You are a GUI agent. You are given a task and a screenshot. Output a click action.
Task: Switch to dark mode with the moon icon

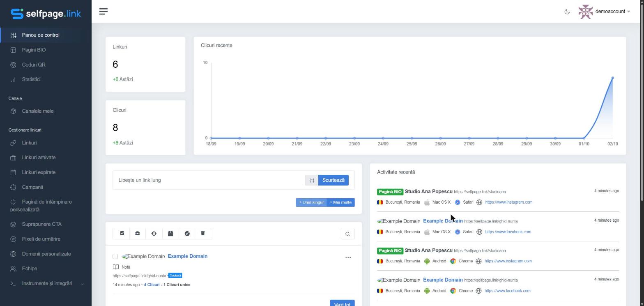[x=567, y=12]
